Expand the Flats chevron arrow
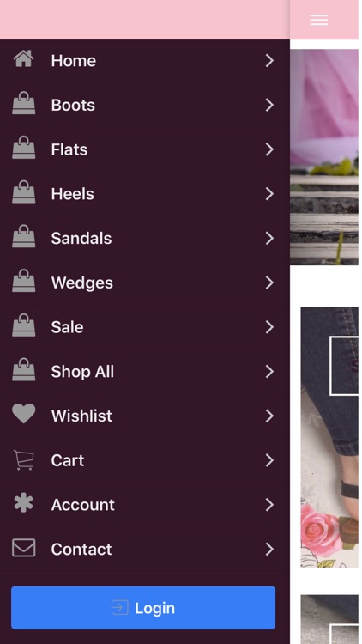 pyautogui.click(x=269, y=149)
